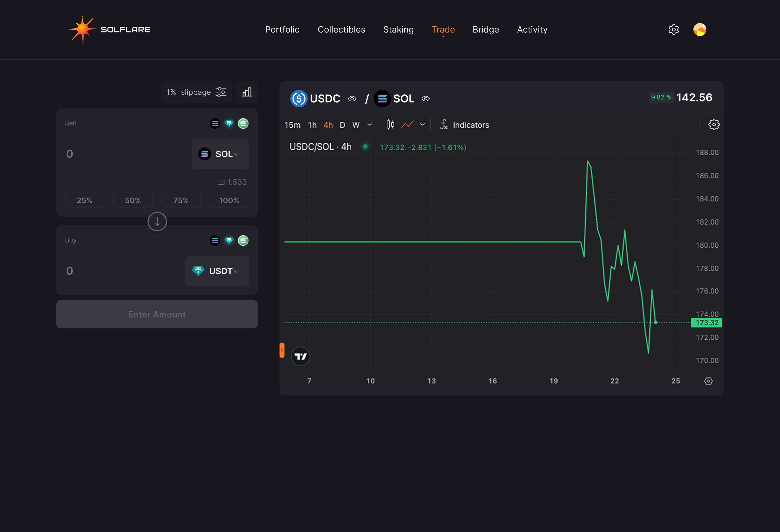Image resolution: width=780 pixels, height=532 pixels.
Task: Click the 1% slippage label
Action: tap(188, 92)
